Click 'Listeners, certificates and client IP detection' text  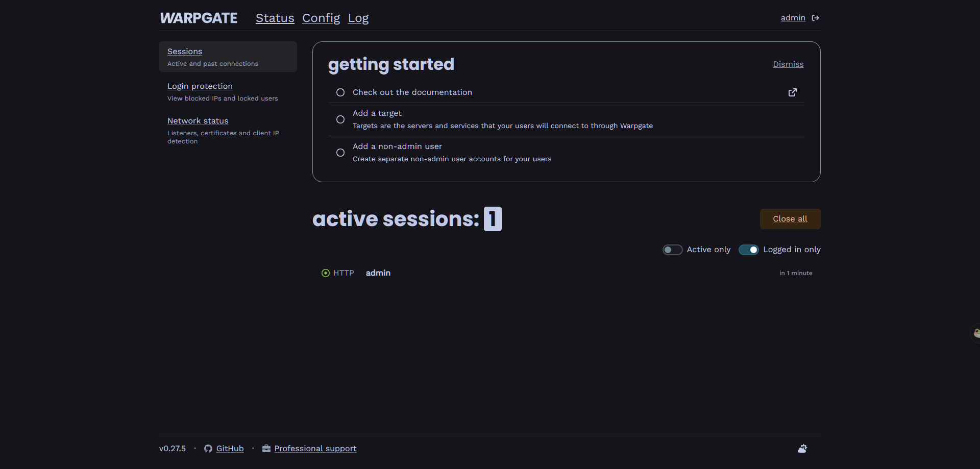(223, 137)
